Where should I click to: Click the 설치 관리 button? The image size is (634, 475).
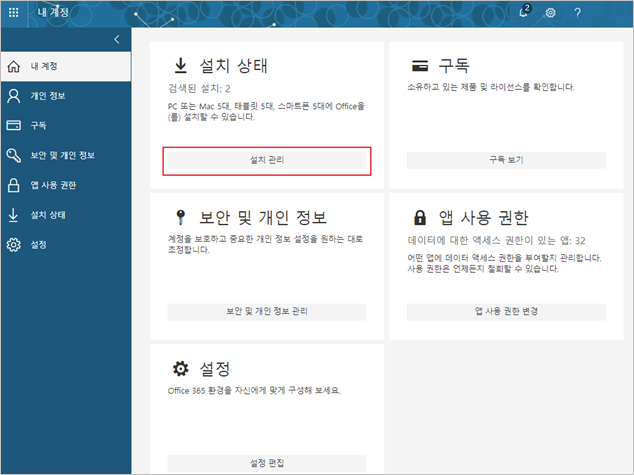point(267,160)
